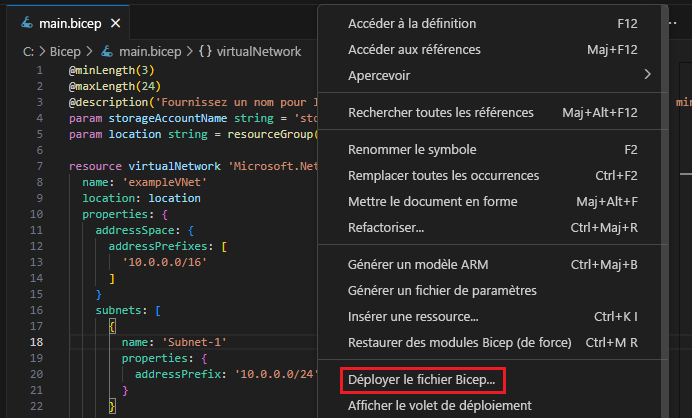Click the '10.0.0.0/24' address prefix
The height and width of the screenshot is (418, 692).
point(277,374)
